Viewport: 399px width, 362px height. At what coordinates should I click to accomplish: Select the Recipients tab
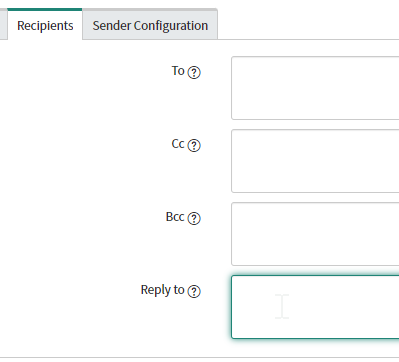point(45,25)
